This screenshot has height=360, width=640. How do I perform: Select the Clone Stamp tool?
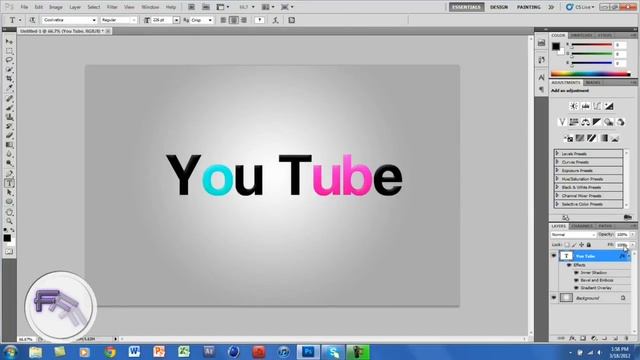(9, 117)
